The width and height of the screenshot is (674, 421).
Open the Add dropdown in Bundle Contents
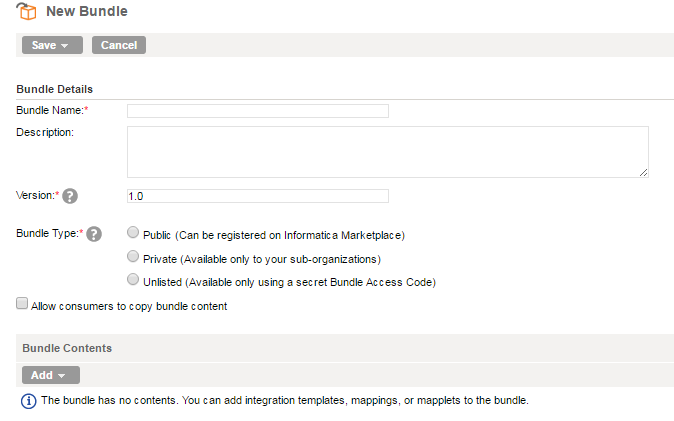tap(51, 375)
